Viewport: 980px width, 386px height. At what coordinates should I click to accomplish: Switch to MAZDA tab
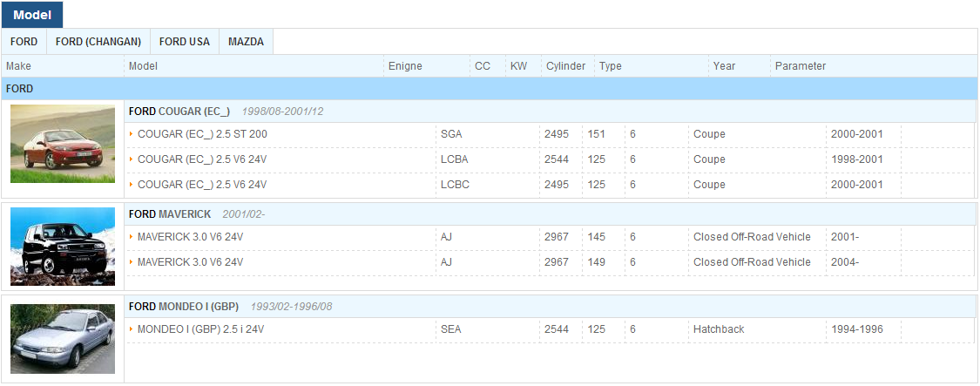click(x=246, y=42)
